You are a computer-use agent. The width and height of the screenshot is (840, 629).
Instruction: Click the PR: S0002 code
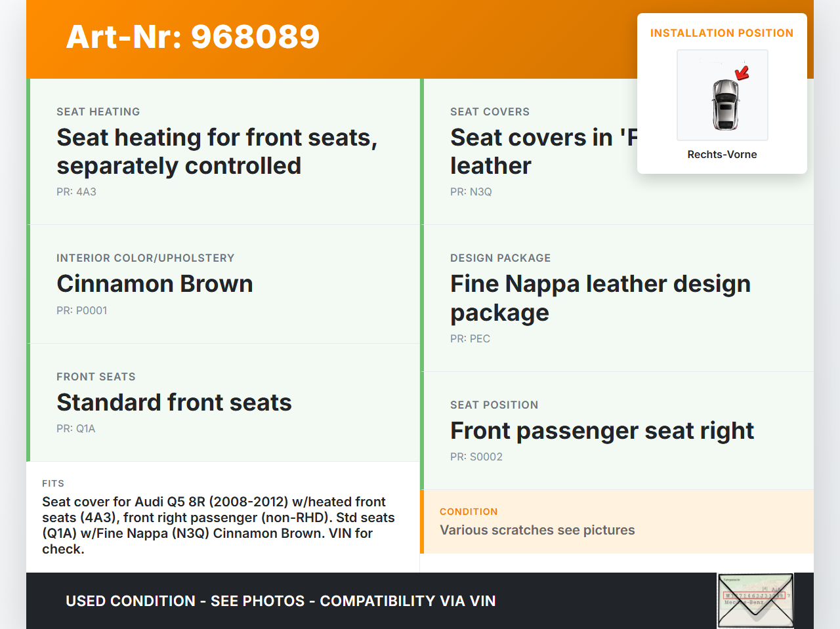[x=476, y=457]
